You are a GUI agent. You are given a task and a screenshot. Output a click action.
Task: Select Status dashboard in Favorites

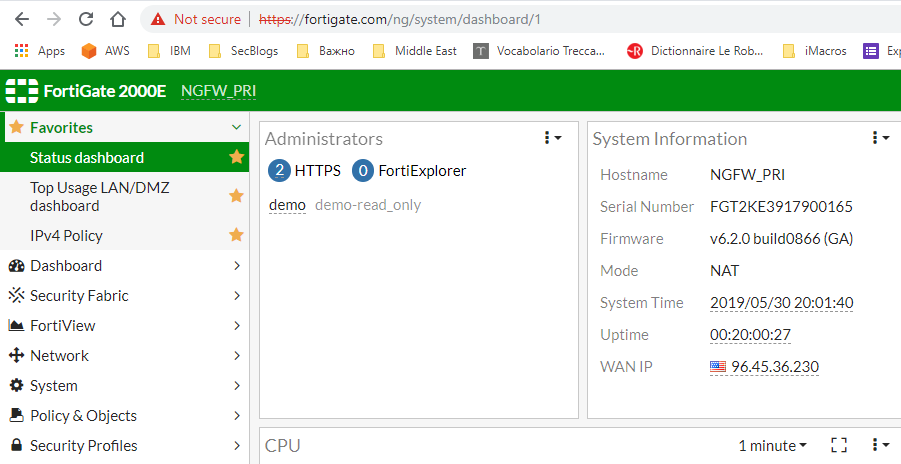(124, 158)
